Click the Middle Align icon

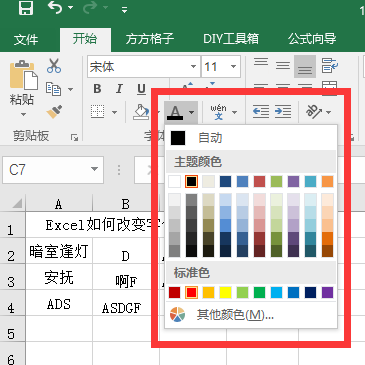[283, 65]
